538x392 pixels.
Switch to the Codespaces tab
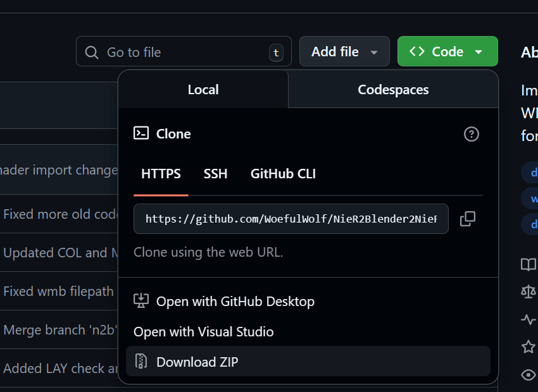[393, 90]
